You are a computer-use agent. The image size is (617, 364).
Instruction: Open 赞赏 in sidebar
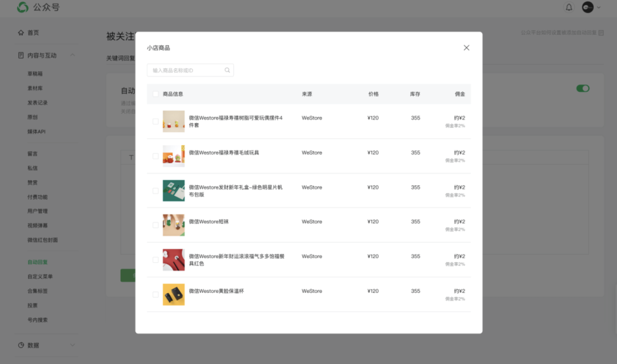coord(32,183)
